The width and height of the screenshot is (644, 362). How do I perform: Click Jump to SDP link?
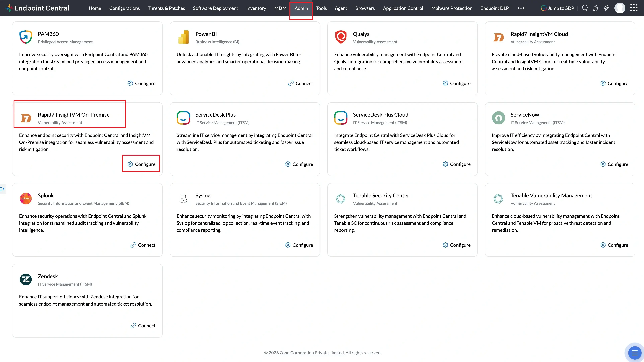[557, 8]
